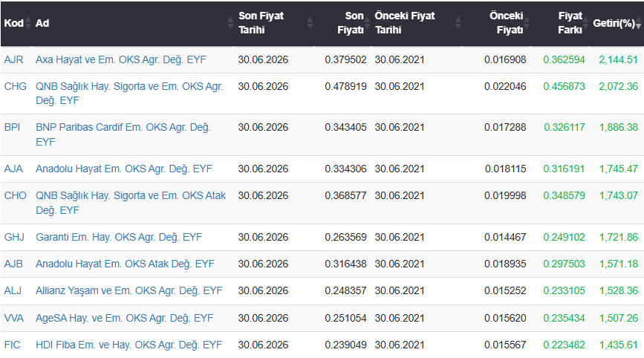Select return value 2,144.51
This screenshot has height=358, width=644.
pos(618,59)
